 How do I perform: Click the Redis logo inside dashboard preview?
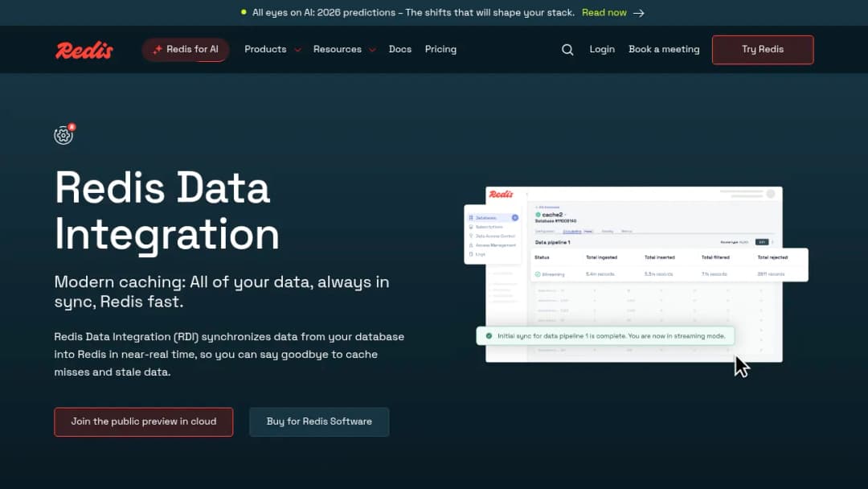click(501, 195)
